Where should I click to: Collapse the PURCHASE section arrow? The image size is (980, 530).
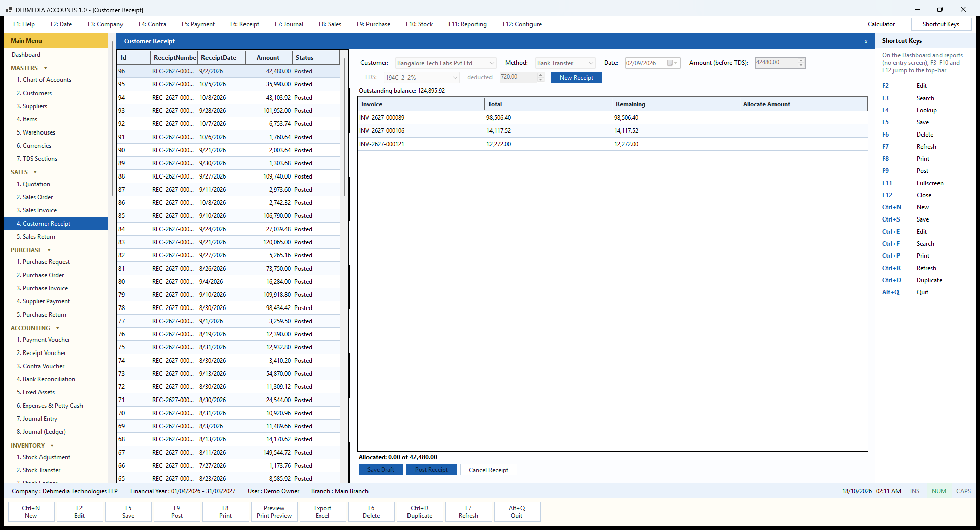coord(49,250)
